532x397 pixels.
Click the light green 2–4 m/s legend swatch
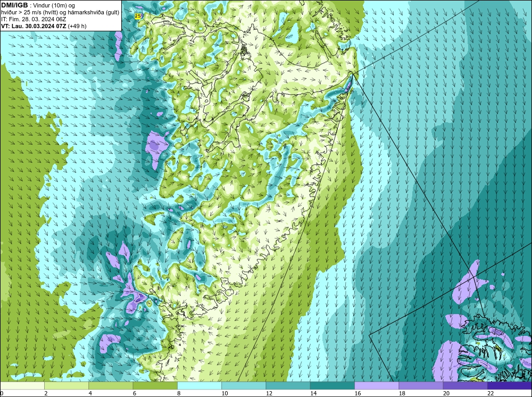click(x=66, y=386)
